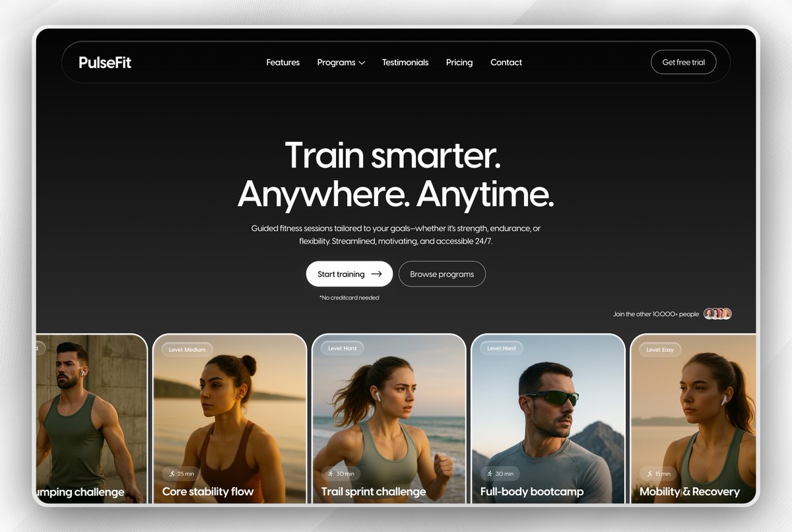The height and width of the screenshot is (532, 792).
Task: Open the Trail sprint challenge card
Action: (389, 418)
